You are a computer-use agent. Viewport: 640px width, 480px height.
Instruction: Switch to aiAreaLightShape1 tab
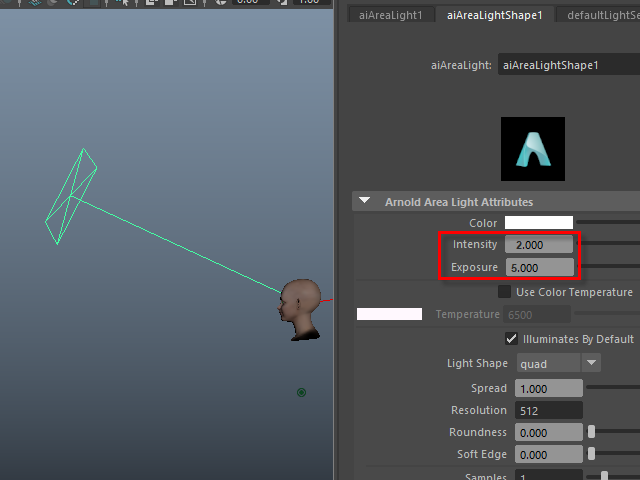tap(494, 15)
